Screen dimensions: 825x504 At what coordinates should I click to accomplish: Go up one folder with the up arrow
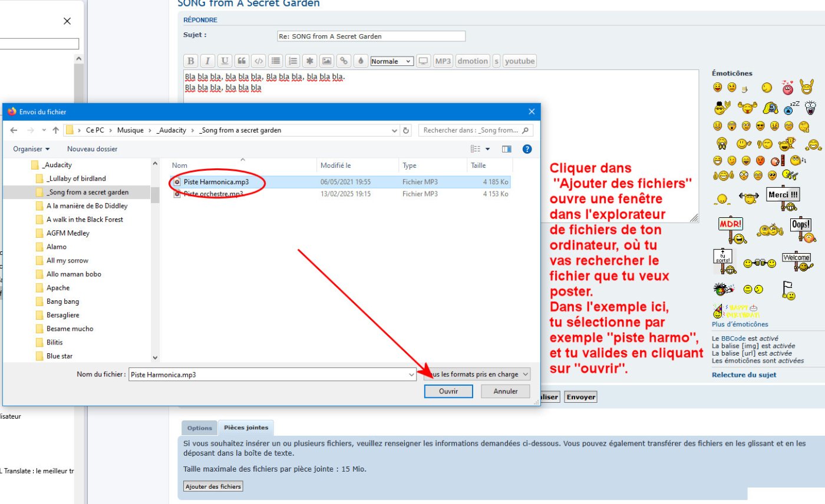pyautogui.click(x=55, y=130)
